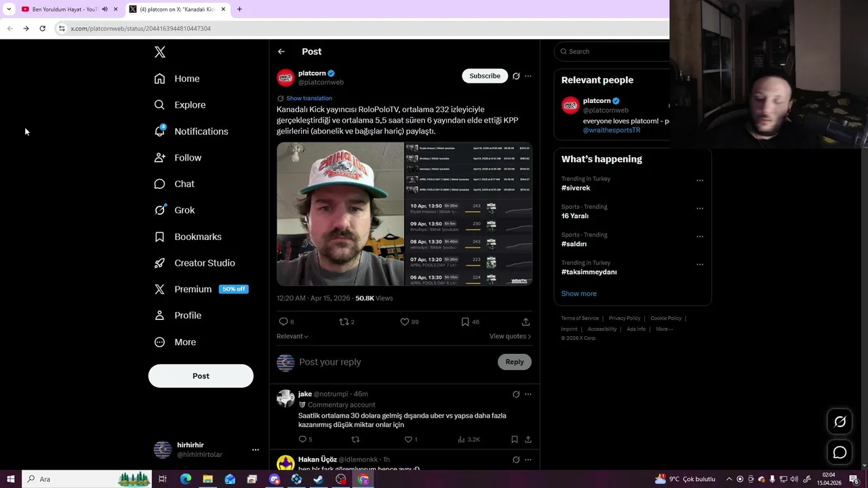Open Premium 50% off item
Viewport: 868px width, 488px height.
coord(201,289)
